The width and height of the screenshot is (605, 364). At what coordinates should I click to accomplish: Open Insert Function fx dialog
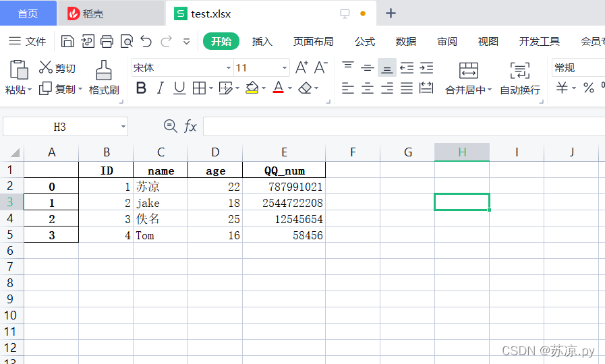point(190,126)
